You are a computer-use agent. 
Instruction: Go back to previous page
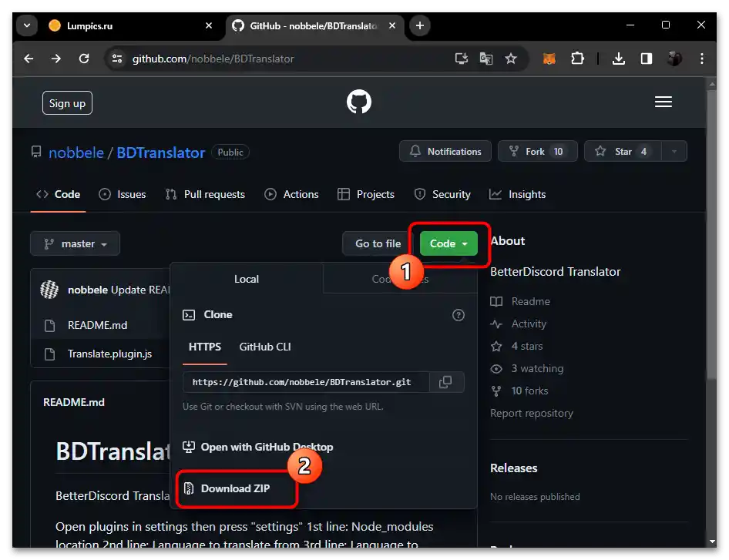pos(29,59)
